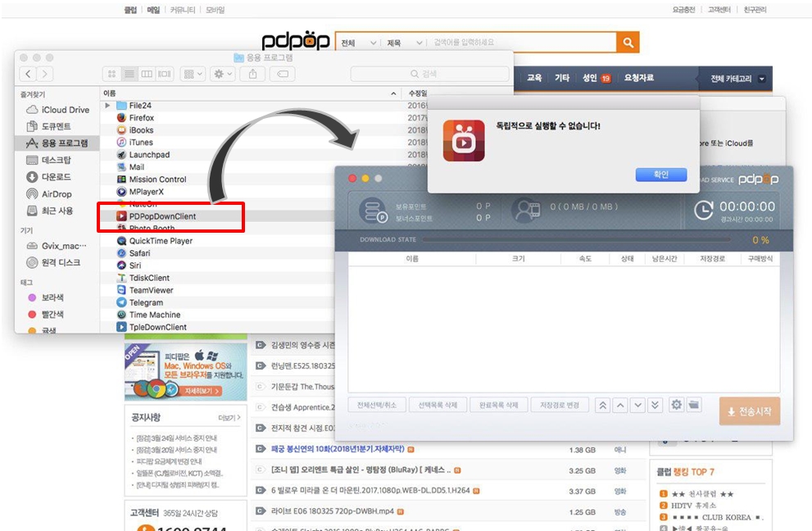This screenshot has height=531, width=812.
Task: Click 전체선택/취소 in the download client
Action: (376, 405)
